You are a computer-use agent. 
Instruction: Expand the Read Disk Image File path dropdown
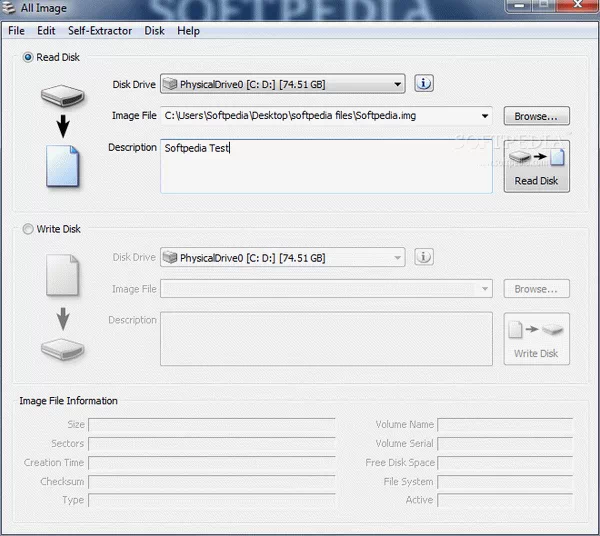click(x=484, y=116)
